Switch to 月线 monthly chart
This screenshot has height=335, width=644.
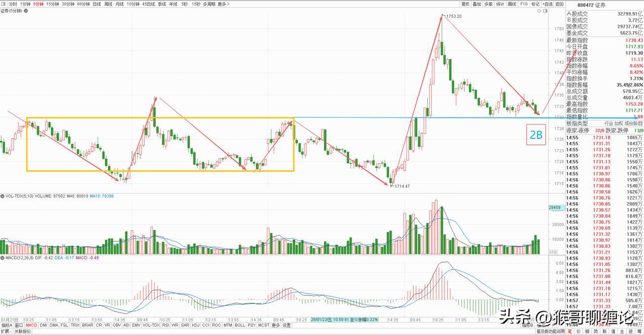[120, 4]
